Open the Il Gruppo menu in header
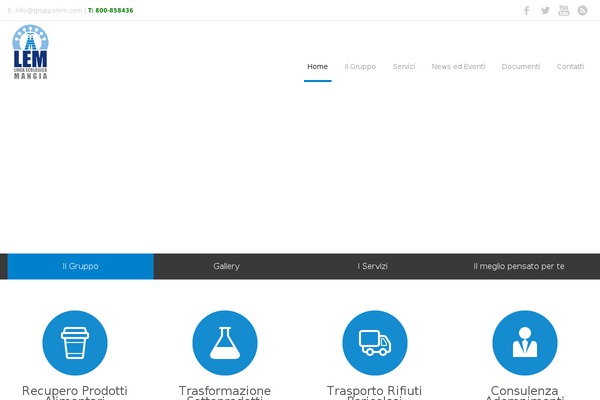This screenshot has width=600, height=400. (x=360, y=67)
